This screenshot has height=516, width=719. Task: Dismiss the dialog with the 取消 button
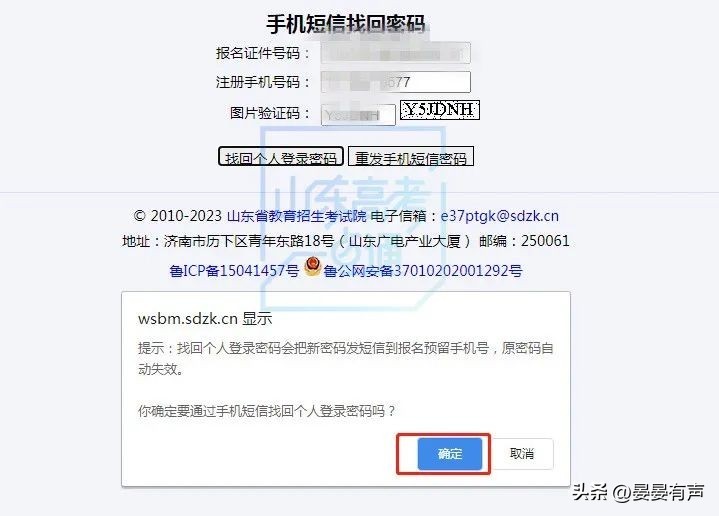[x=522, y=454]
